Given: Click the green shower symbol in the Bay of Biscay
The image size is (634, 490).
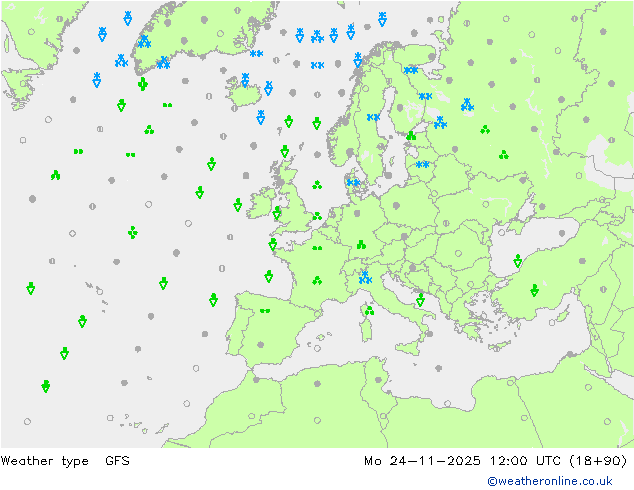Looking at the screenshot, I should pos(268,276).
